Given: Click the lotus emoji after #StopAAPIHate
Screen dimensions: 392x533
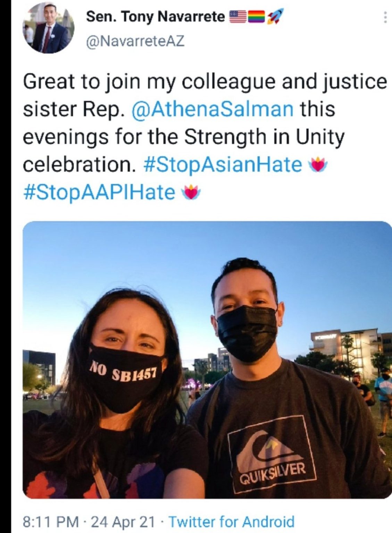Looking at the screenshot, I should click(192, 193).
